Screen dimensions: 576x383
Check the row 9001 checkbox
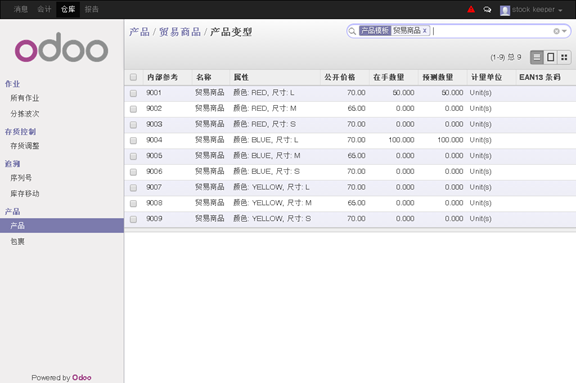pyautogui.click(x=133, y=93)
